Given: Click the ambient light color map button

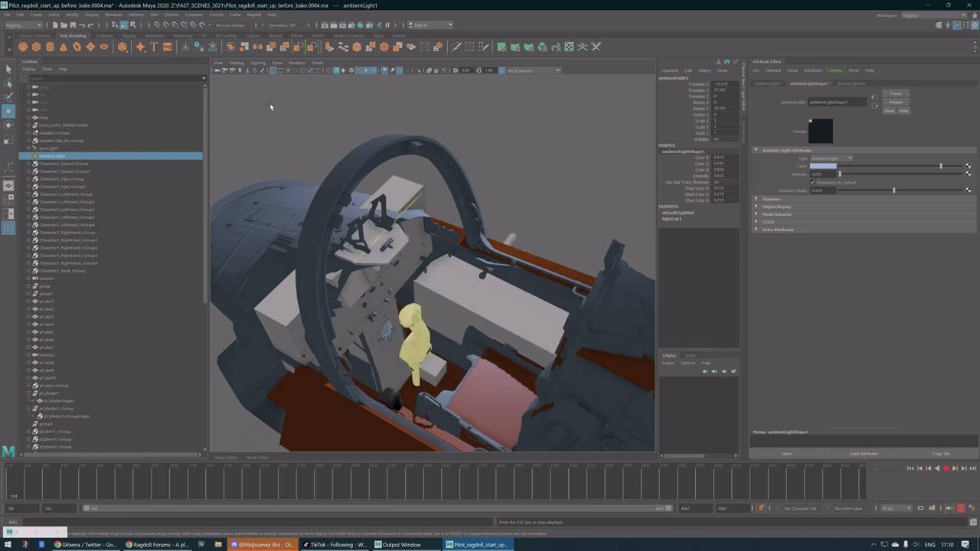Looking at the screenshot, I should coord(968,166).
